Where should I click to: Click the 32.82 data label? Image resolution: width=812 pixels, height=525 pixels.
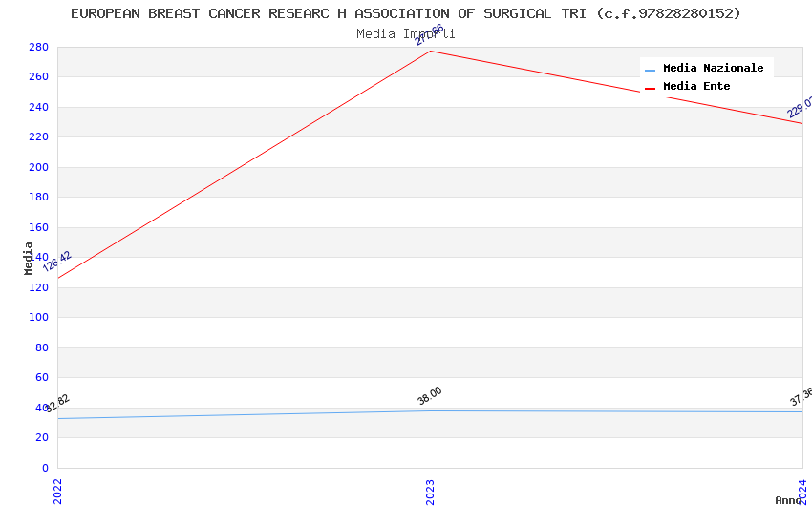(x=56, y=403)
